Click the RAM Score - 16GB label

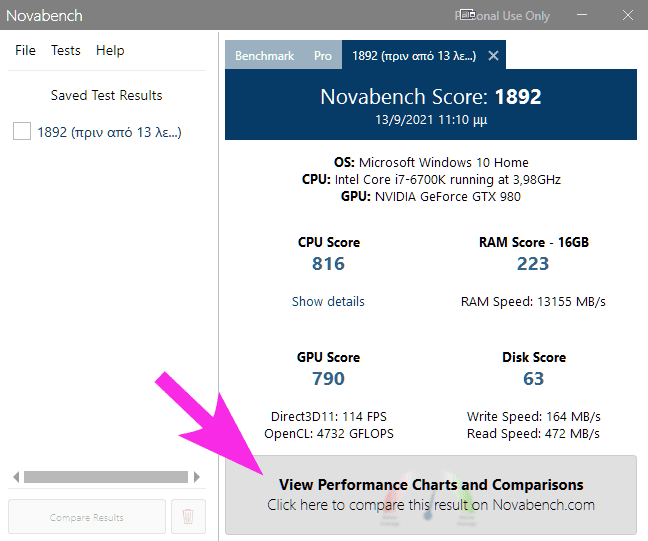534,242
